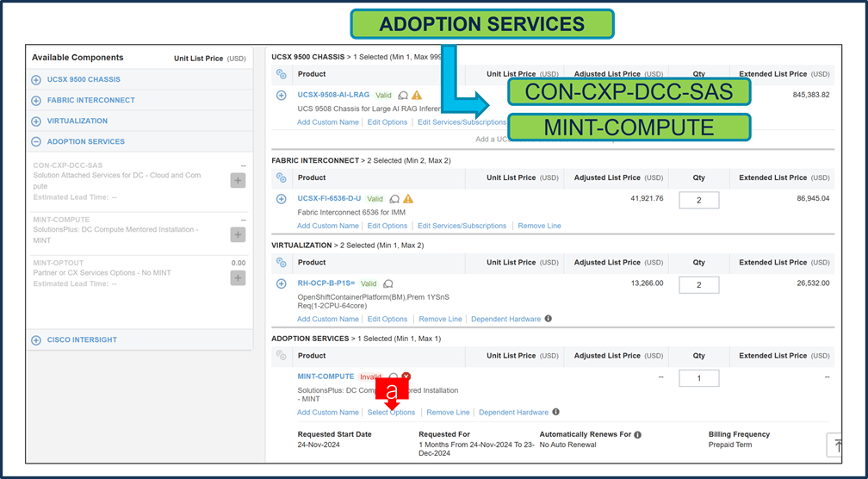Click the warning triangle beside UCSX-9508-AI-LRAG

click(x=417, y=96)
